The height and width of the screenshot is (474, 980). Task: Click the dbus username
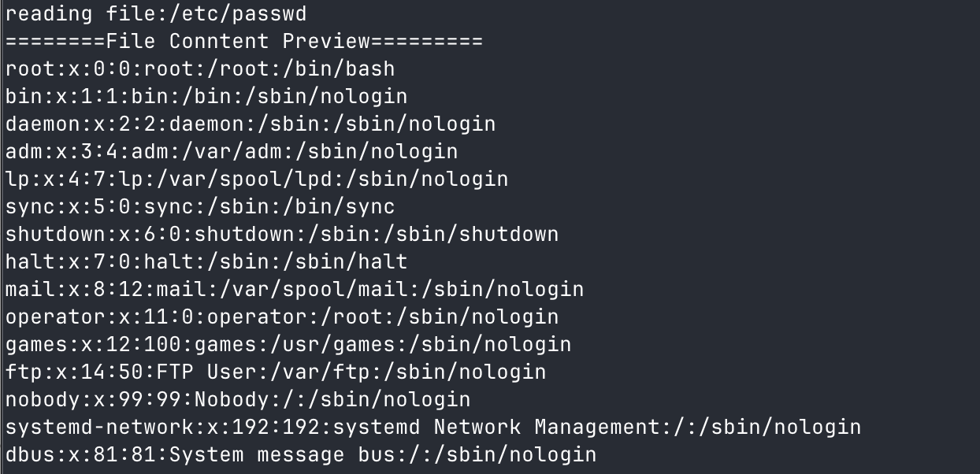[x=30, y=455]
